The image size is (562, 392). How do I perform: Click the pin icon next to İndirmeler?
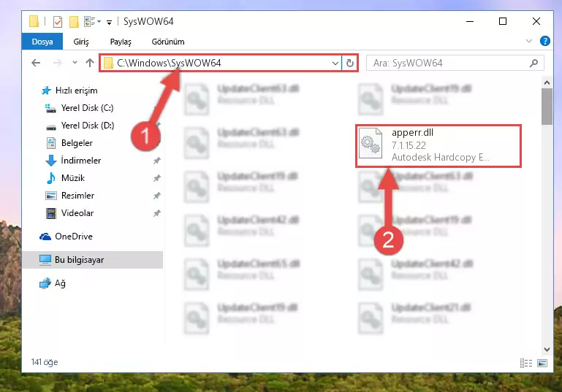point(156,161)
